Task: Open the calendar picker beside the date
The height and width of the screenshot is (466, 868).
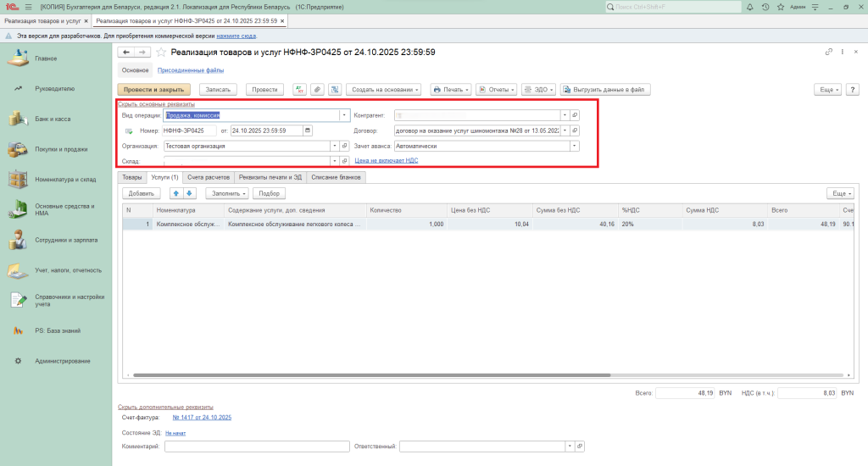Action: pyautogui.click(x=308, y=130)
